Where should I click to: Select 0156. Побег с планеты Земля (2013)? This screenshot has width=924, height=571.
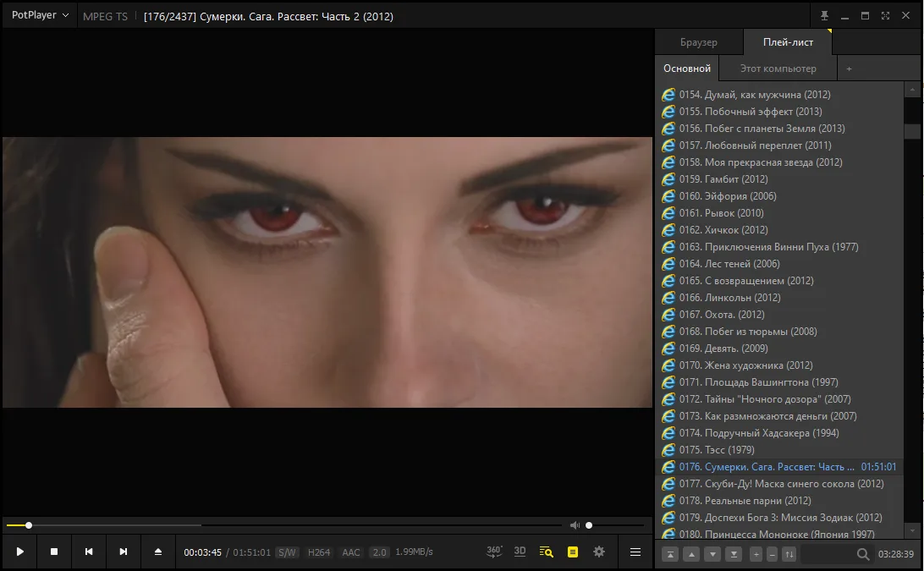click(778, 129)
